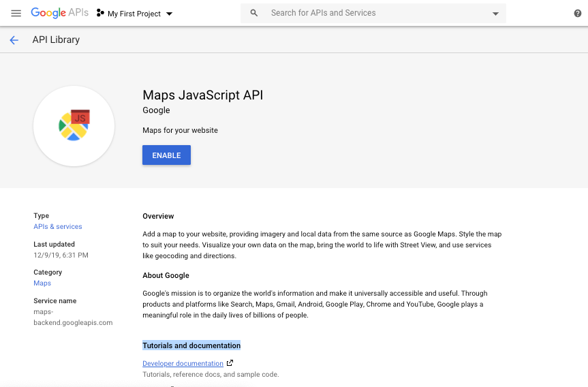Click the Overview section heading
This screenshot has width=588, height=387.
pyautogui.click(x=158, y=216)
